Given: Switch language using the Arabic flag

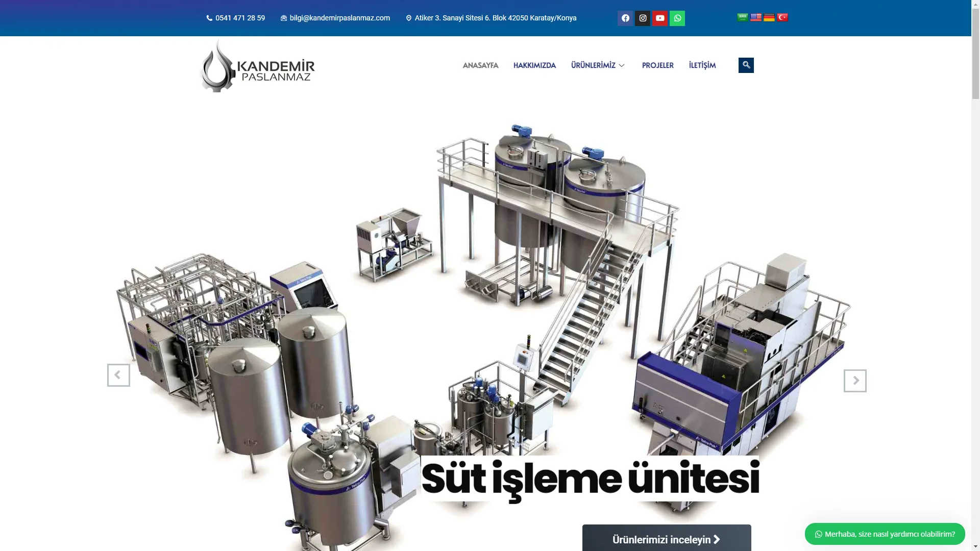Looking at the screenshot, I should [743, 17].
